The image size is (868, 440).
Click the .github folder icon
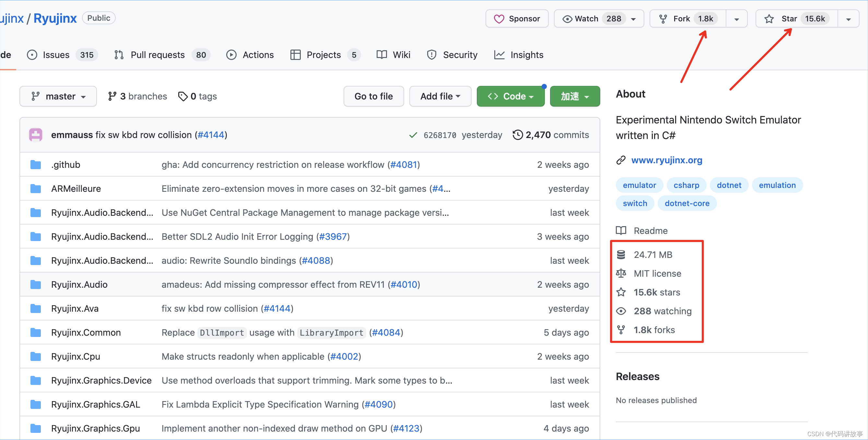[x=35, y=164]
